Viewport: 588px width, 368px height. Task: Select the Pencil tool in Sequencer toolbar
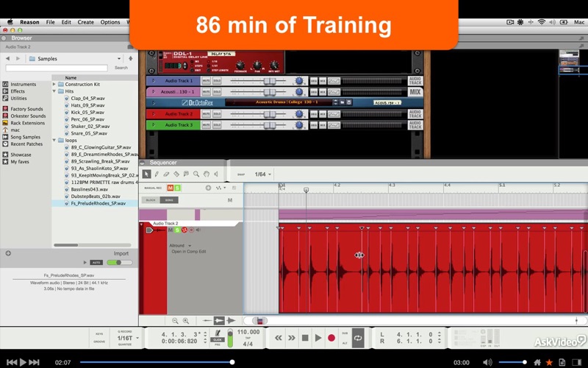[157, 174]
